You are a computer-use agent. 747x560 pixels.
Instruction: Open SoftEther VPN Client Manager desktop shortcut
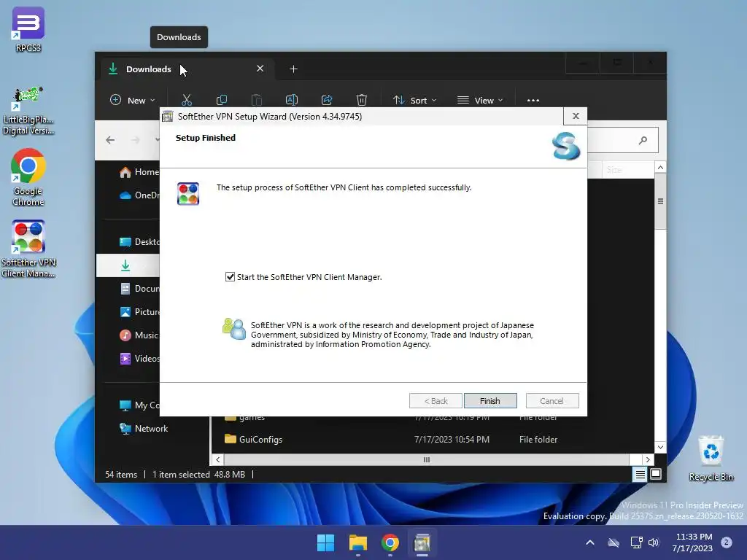(28, 249)
